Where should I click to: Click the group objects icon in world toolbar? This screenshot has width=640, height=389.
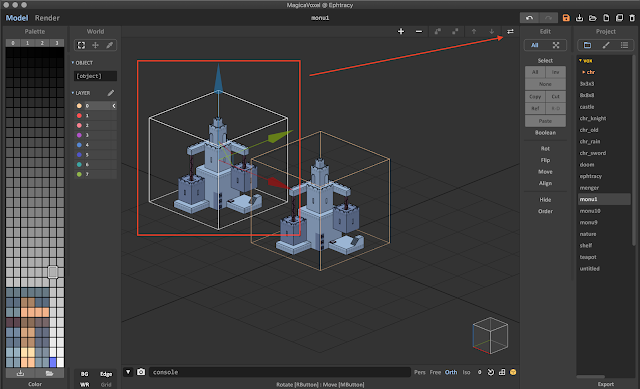(x=438, y=31)
